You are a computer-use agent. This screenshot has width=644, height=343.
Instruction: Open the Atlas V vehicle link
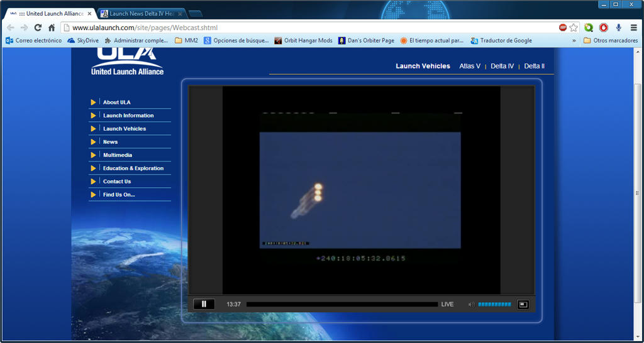[470, 66]
